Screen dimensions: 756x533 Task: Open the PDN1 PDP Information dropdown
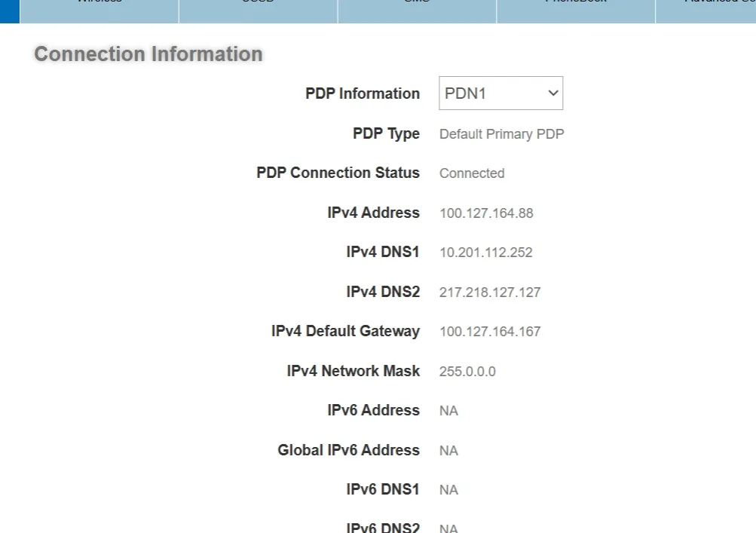point(500,93)
